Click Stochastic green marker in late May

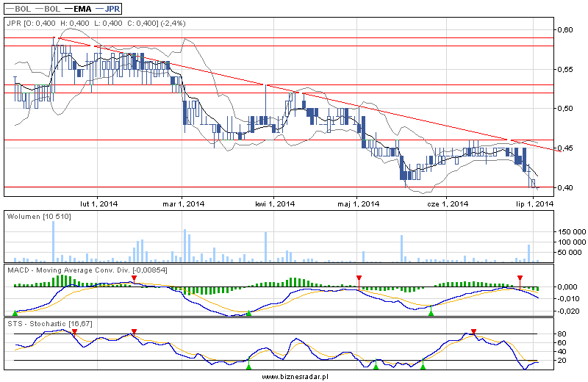423,367
